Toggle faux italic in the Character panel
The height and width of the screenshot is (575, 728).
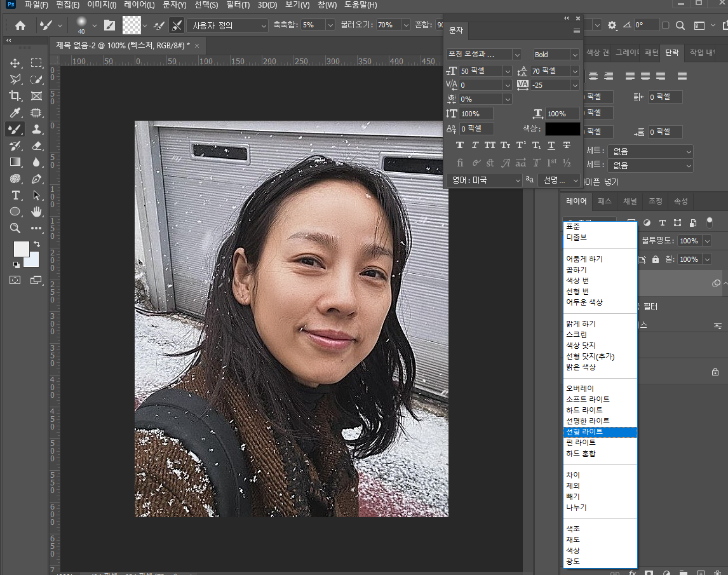[x=474, y=145]
